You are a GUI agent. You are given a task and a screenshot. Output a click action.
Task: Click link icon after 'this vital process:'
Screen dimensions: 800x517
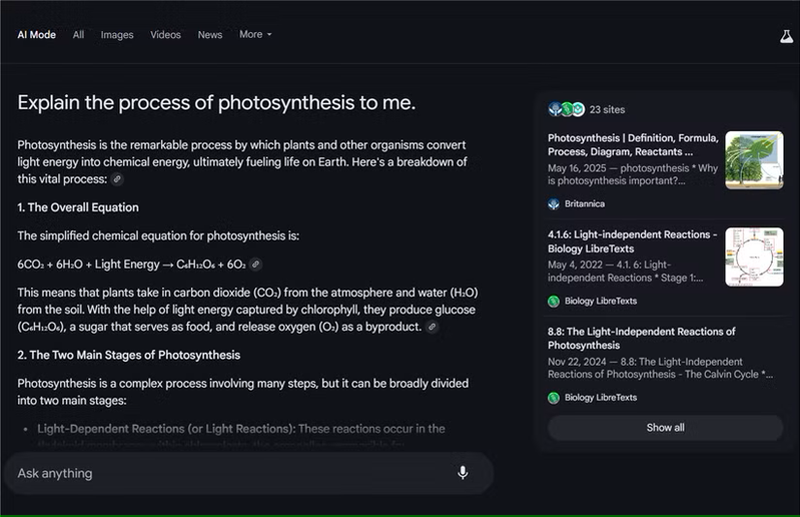click(x=117, y=179)
